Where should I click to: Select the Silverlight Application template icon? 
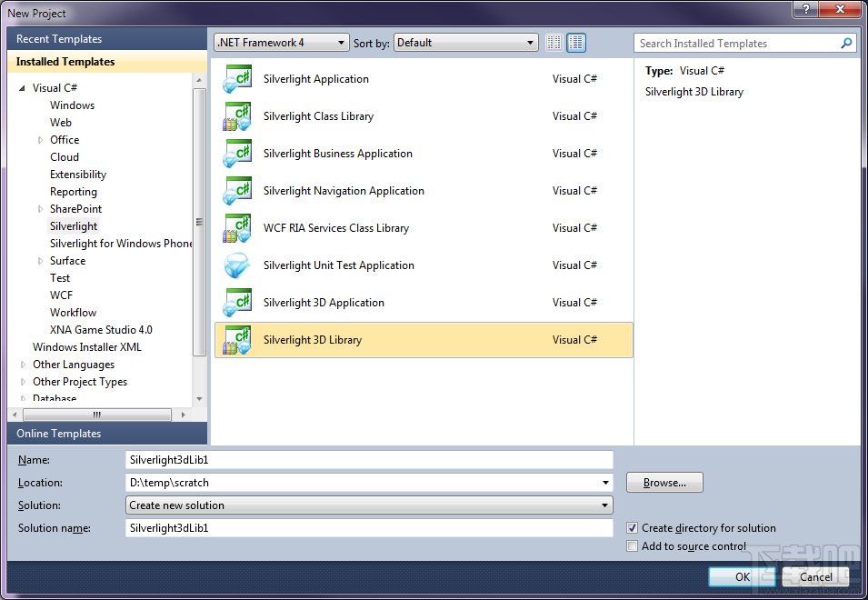point(237,79)
